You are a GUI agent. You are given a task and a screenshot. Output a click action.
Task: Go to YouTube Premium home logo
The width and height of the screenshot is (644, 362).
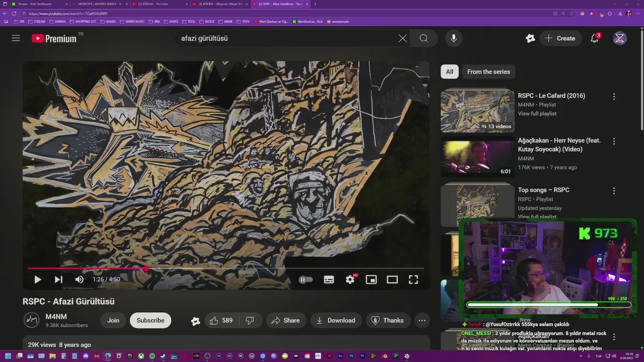tap(54, 38)
